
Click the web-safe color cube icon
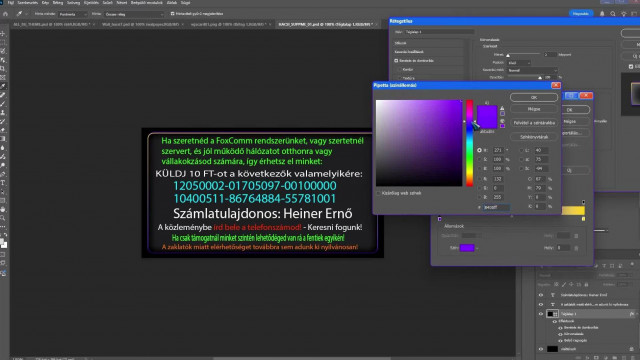[x=502, y=121]
